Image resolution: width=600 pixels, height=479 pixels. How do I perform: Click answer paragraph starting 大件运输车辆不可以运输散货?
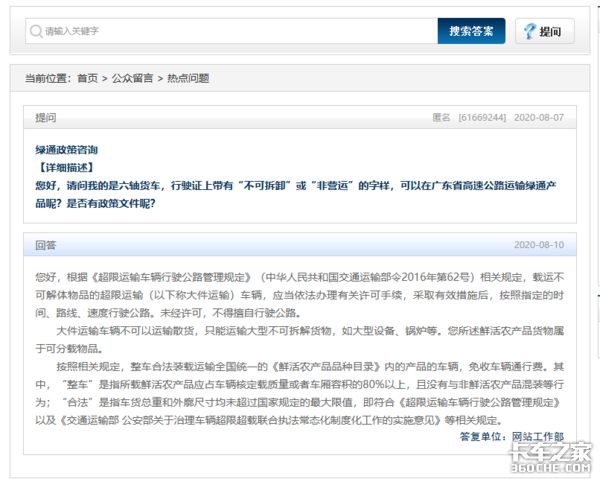[x=300, y=340]
